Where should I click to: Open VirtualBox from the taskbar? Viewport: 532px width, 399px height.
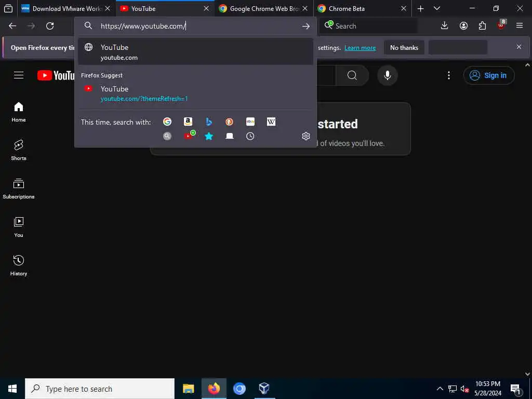(264, 389)
